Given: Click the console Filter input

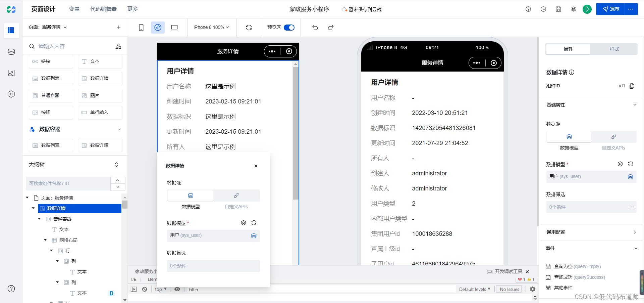Looking at the screenshot, I should 321,289.
